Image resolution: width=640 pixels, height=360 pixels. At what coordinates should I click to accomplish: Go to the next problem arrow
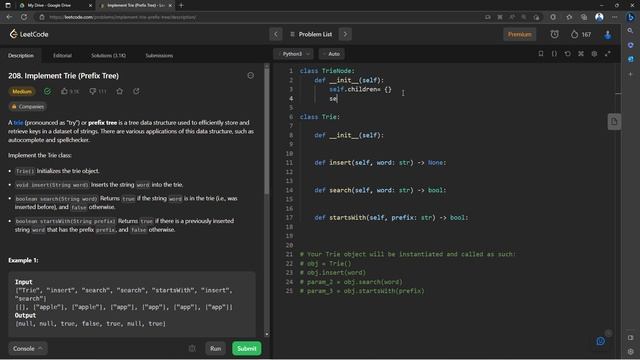(x=345, y=34)
